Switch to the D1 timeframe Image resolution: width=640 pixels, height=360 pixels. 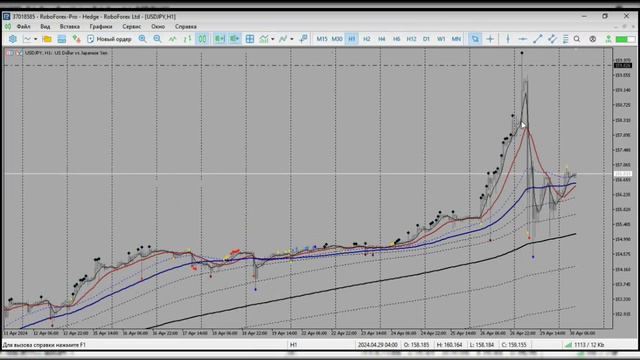(x=426, y=39)
